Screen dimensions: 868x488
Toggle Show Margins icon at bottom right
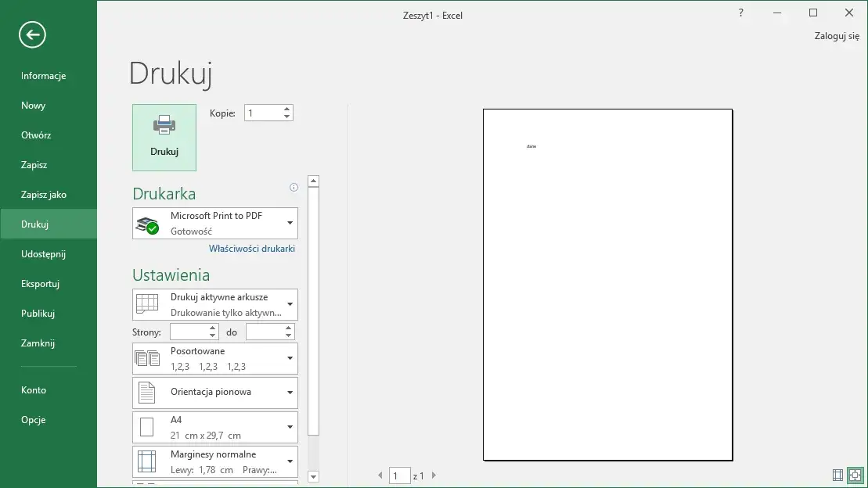click(837, 475)
